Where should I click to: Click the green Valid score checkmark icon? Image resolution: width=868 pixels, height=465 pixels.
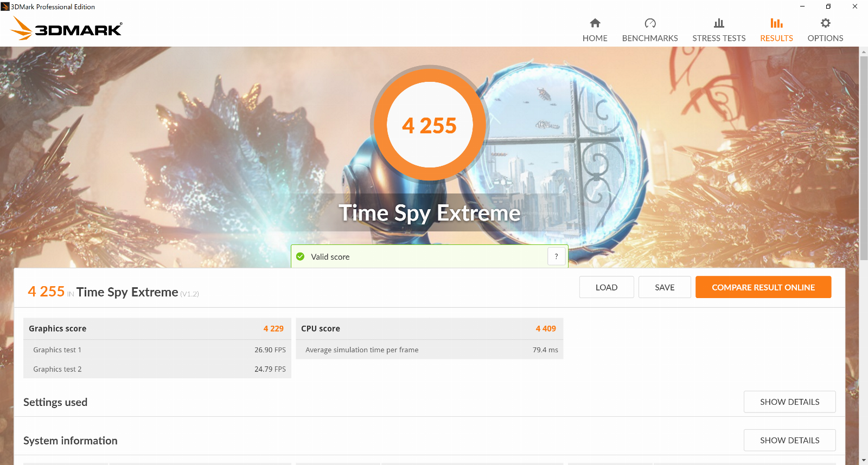(300, 256)
